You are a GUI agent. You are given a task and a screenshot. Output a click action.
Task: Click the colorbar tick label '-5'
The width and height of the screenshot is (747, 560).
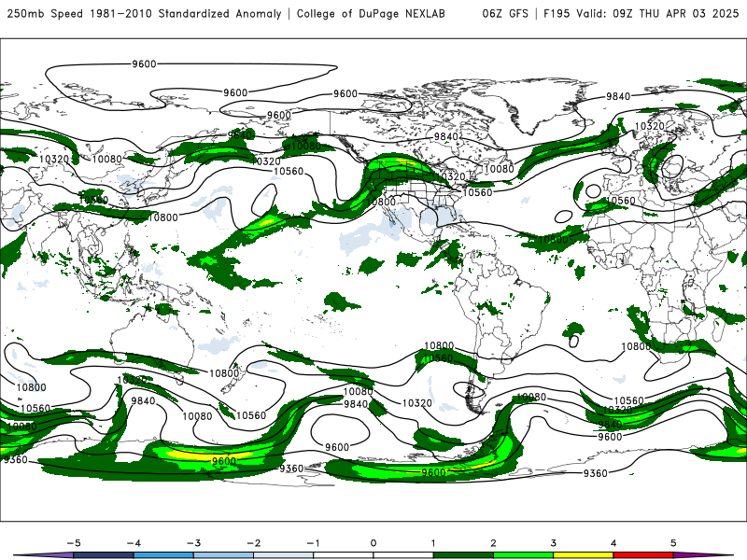coord(74,543)
